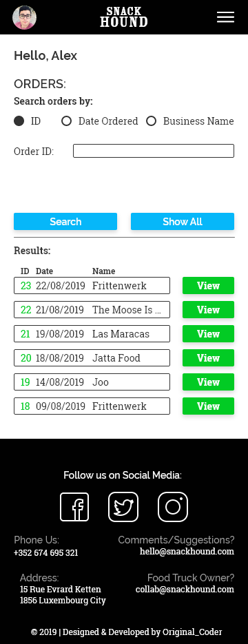The width and height of the screenshot is (248, 644).
Task: Open the Instagram social icon
Action: click(x=173, y=507)
